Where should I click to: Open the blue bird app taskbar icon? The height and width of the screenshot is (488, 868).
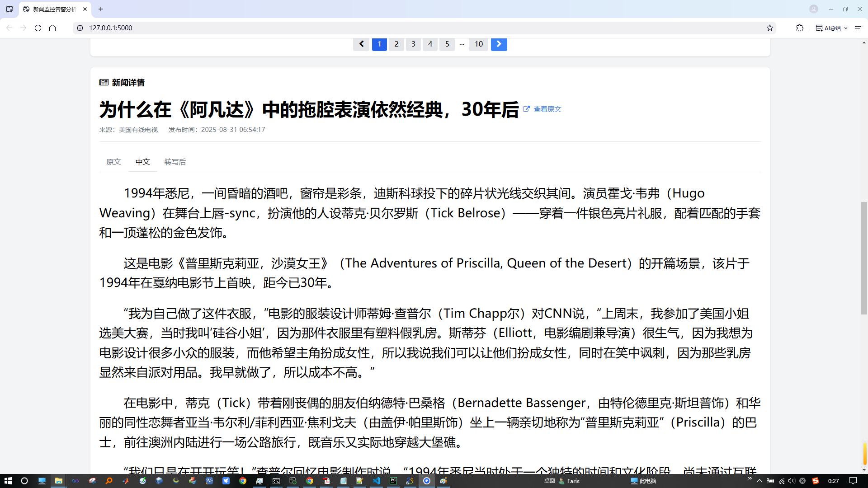click(x=226, y=481)
